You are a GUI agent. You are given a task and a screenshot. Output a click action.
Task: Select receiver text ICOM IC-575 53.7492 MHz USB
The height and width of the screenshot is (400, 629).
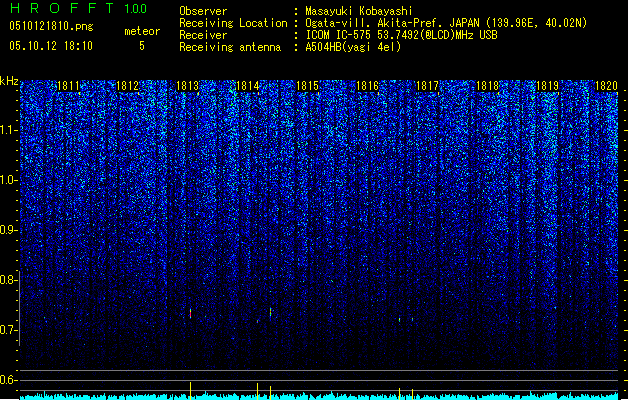pyautogui.click(x=401, y=35)
